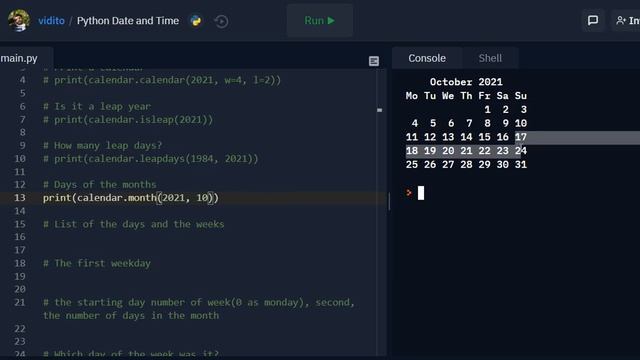Click the editor-console pane divider handle
The height and width of the screenshot is (360, 640).
pos(389,202)
